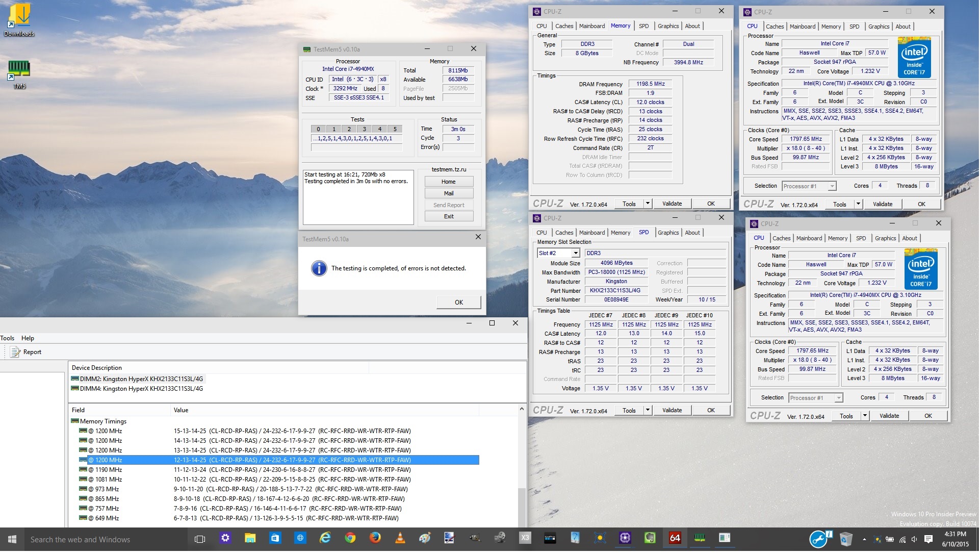Show hidden system tray icons
Image resolution: width=980 pixels, height=553 pixels.
[865, 541]
